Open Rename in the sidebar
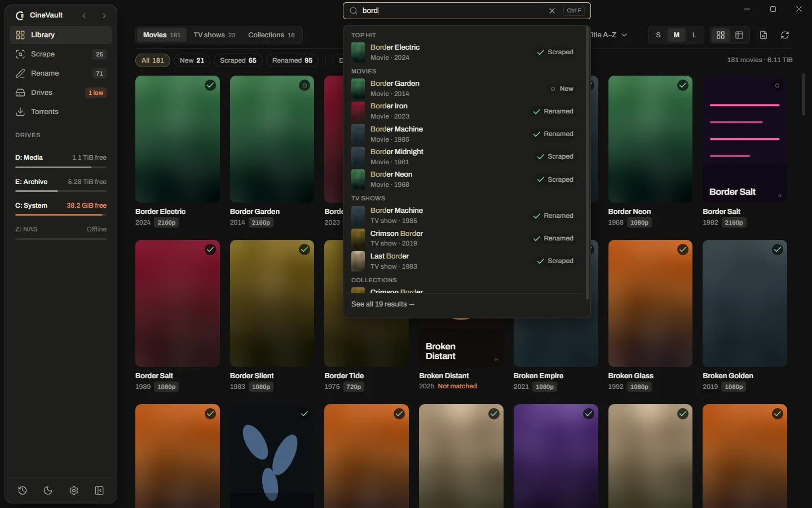 (61, 73)
